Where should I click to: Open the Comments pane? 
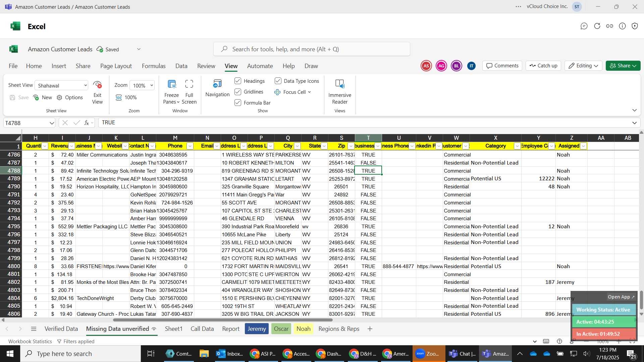[502, 66]
